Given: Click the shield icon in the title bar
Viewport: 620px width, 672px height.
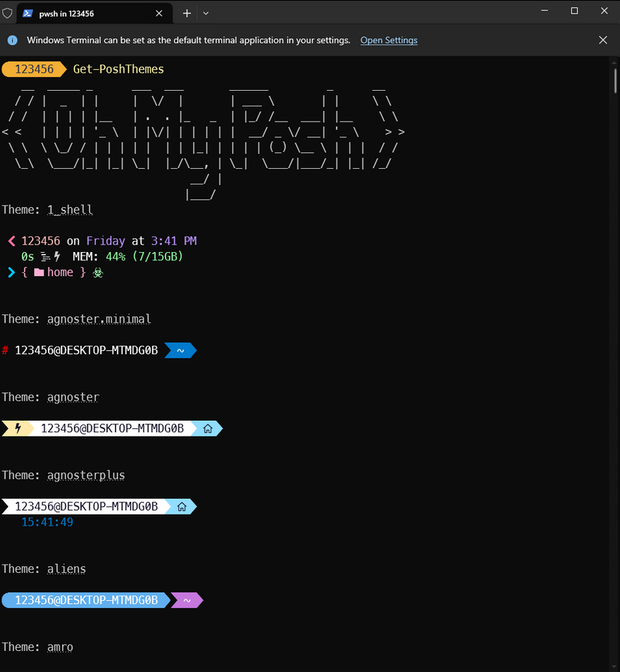Looking at the screenshot, I should pos(7,13).
